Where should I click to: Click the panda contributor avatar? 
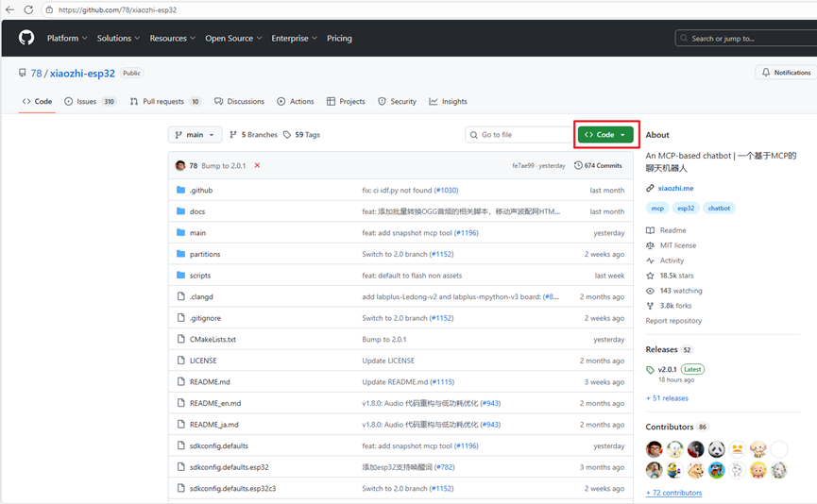point(717,449)
